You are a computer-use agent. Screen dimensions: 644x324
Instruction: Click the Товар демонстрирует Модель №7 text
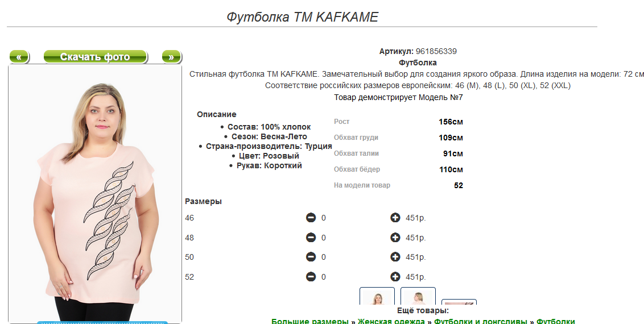tap(398, 98)
